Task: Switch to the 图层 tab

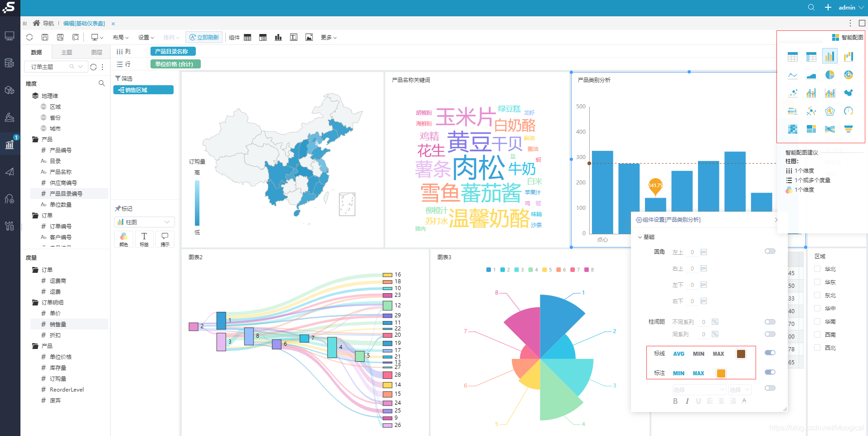Action: point(97,52)
